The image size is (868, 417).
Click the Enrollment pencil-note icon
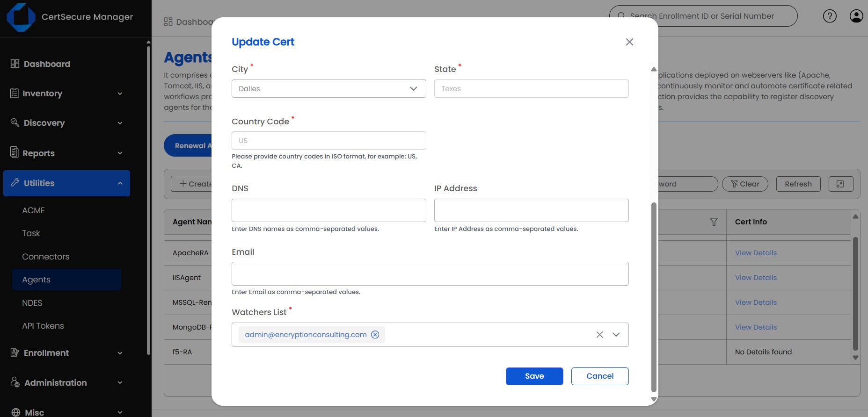15,352
